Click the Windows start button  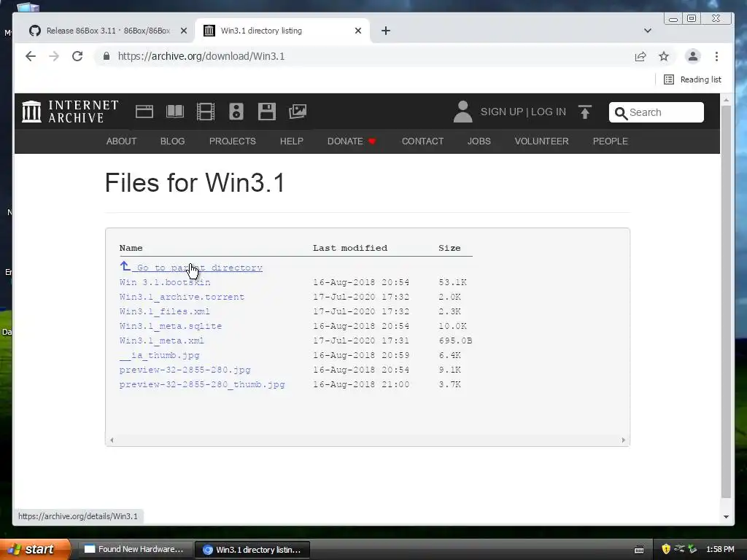pos(34,549)
